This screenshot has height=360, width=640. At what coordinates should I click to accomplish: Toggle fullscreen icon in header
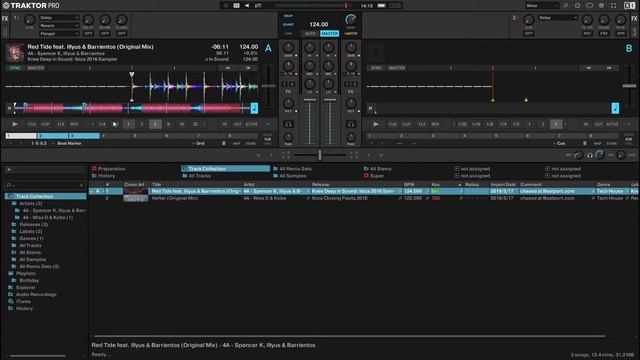click(x=613, y=6)
